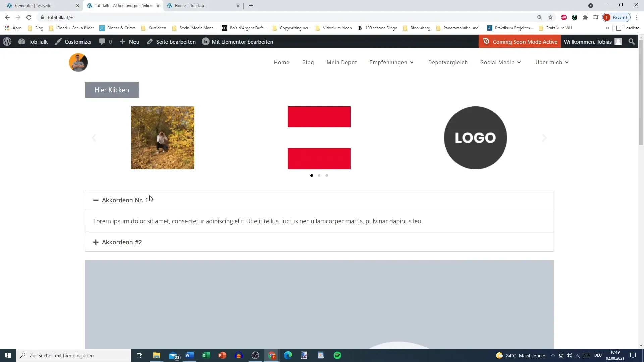Open TobiTalk dashboard from admin bar
644x362 pixels.
(x=33, y=42)
